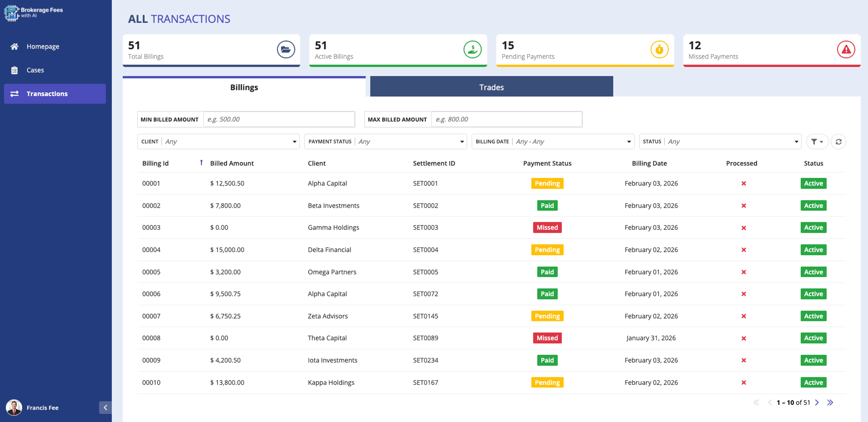Select the $ 13,800.00 billed amount
The image size is (868, 422).
227,382
